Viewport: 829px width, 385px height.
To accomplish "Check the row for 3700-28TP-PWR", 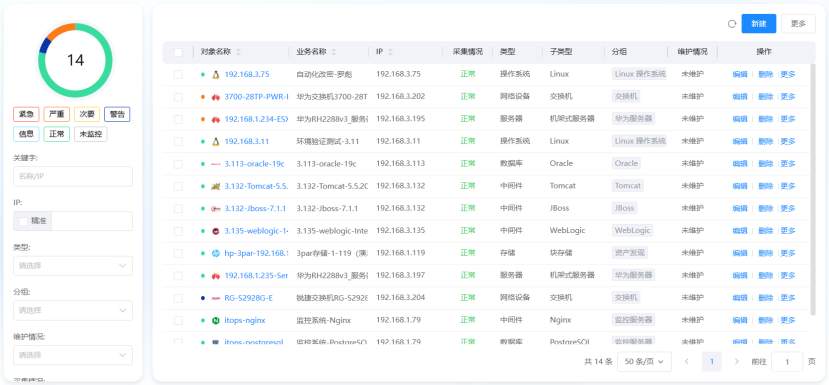I will pos(178,97).
